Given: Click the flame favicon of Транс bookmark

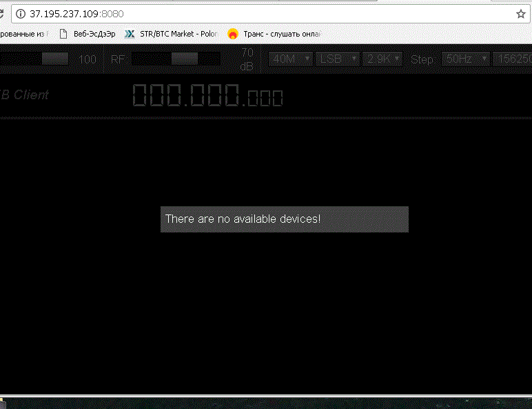Looking at the screenshot, I should tap(233, 33).
